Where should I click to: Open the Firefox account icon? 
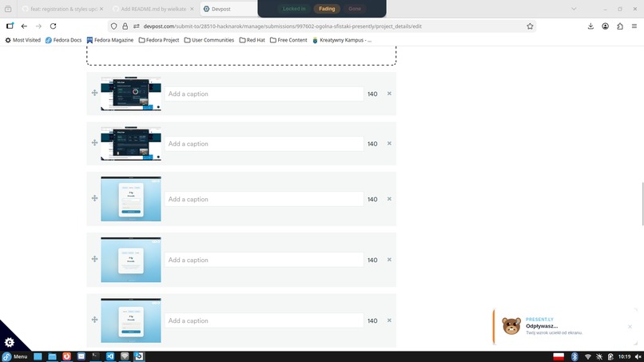pos(606,26)
